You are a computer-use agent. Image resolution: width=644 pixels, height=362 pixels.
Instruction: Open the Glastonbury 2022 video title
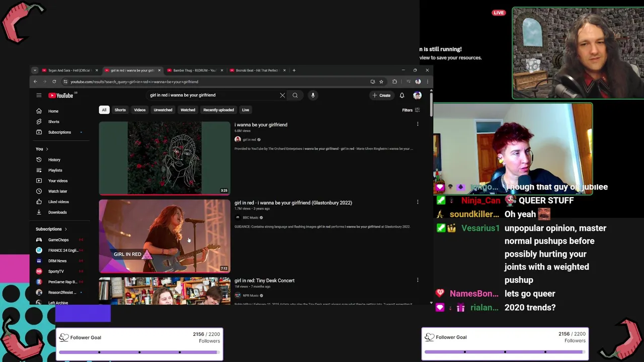tap(293, 203)
